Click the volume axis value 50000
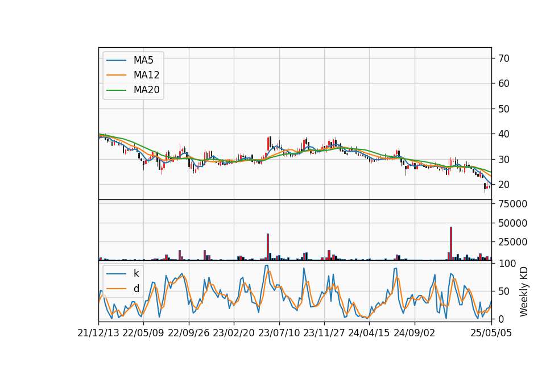This screenshot has height=392, width=546. 513,223
